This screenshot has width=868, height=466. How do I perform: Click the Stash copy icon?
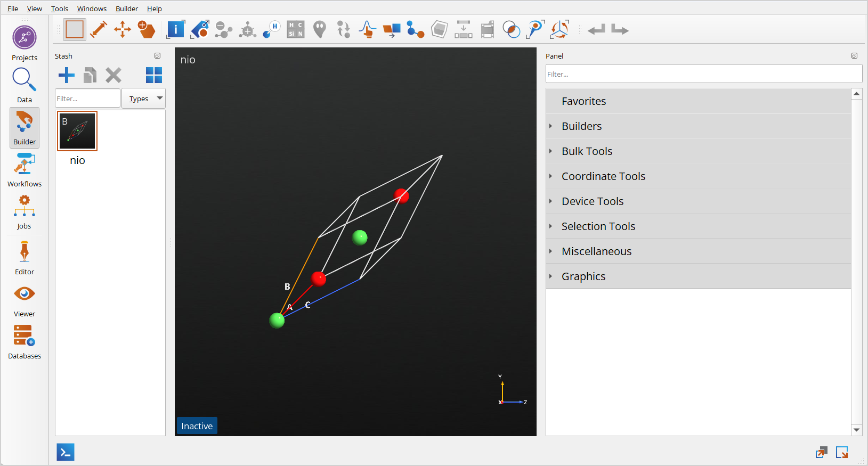[x=90, y=75]
